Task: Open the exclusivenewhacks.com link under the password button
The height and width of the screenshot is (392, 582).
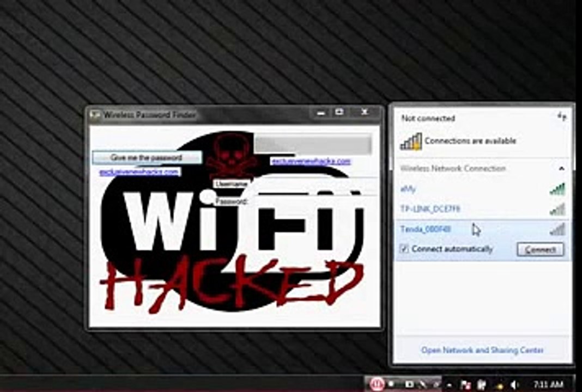Action: click(139, 172)
